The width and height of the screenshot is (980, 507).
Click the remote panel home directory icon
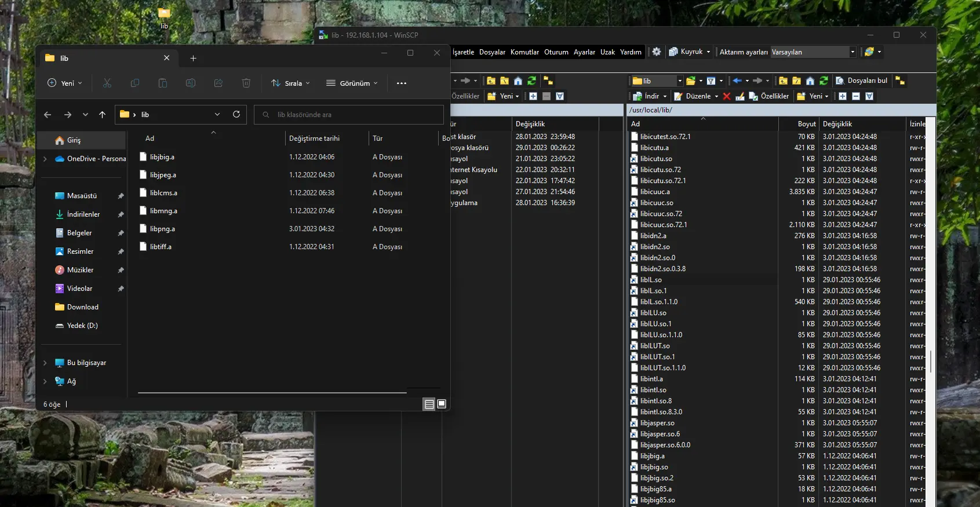point(810,81)
